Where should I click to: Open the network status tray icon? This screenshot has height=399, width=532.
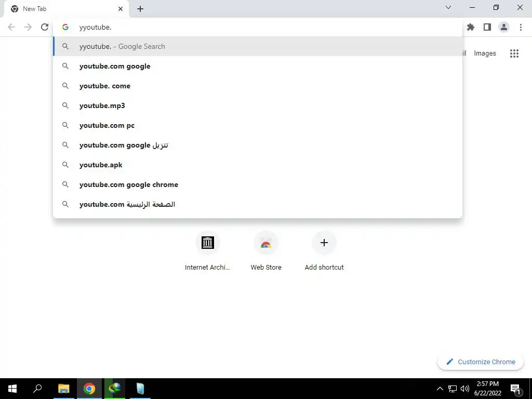(453, 389)
